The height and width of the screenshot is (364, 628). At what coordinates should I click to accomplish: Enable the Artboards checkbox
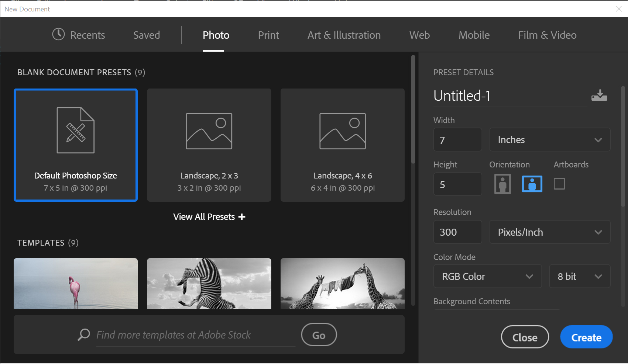coord(559,184)
